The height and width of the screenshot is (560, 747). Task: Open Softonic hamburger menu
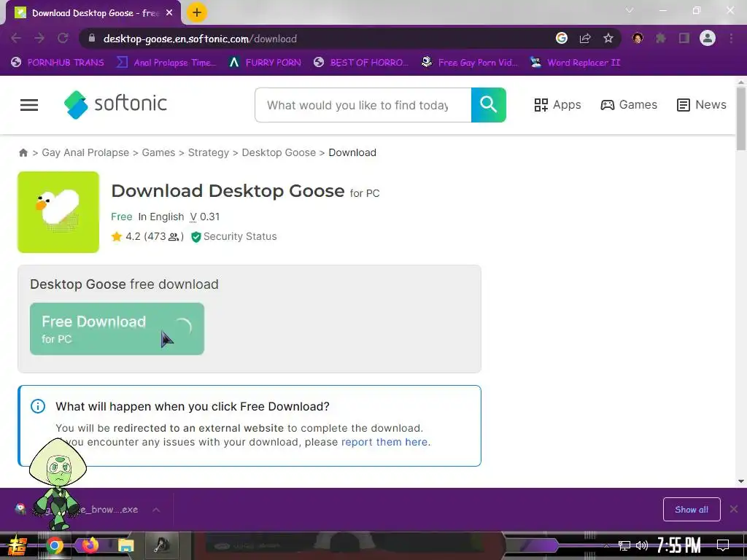(29, 105)
